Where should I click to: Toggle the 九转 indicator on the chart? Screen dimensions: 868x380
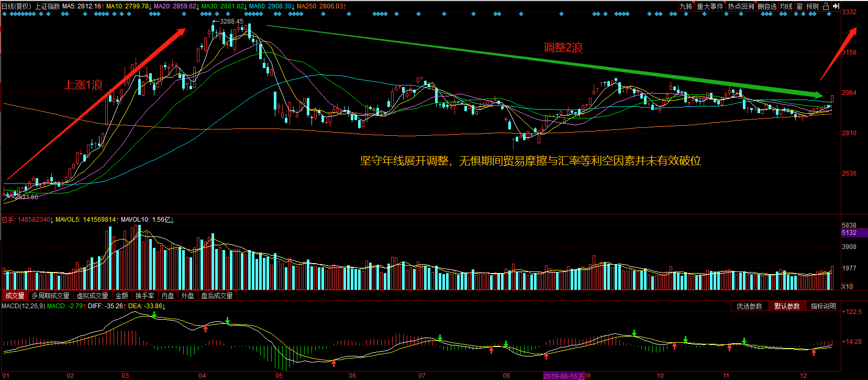point(686,6)
